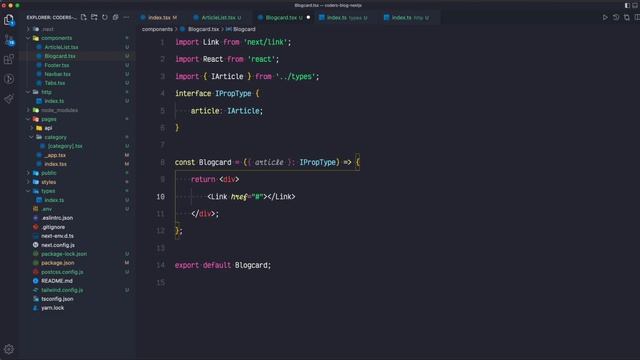Click the New File icon in Explorer
Screen dimensions: 640x360
pyautogui.click(x=84, y=17)
